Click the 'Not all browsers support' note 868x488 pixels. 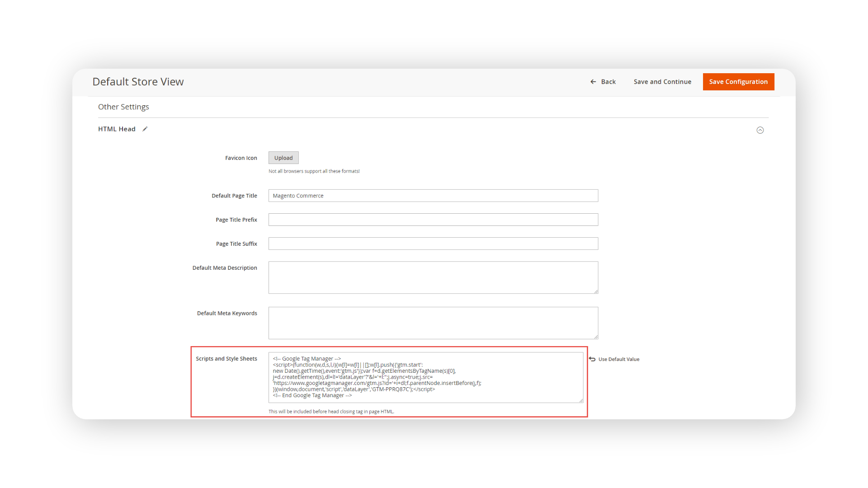tap(314, 171)
